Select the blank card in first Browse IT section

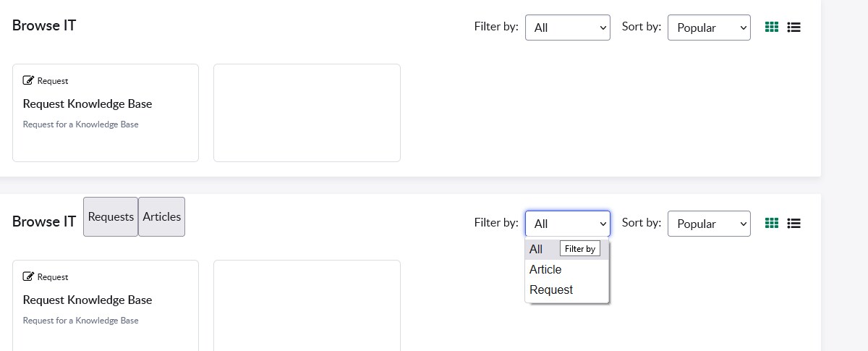coord(307,112)
